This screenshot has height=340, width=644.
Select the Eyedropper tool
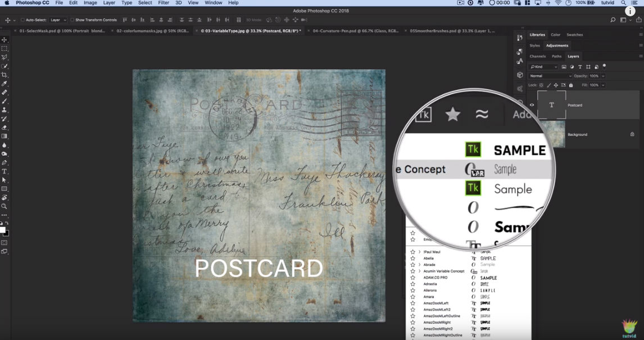pos(4,84)
